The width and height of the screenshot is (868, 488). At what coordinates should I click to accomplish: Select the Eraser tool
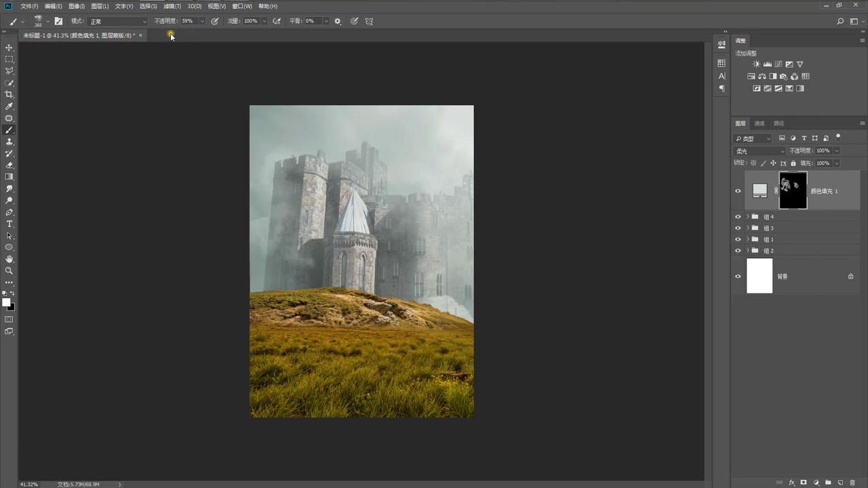coord(9,165)
